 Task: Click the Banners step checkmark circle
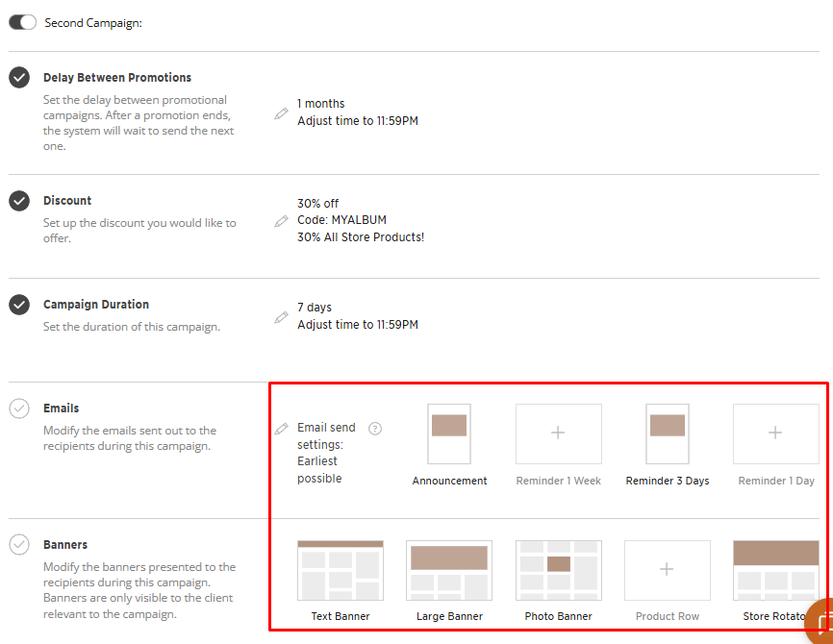[19, 545]
